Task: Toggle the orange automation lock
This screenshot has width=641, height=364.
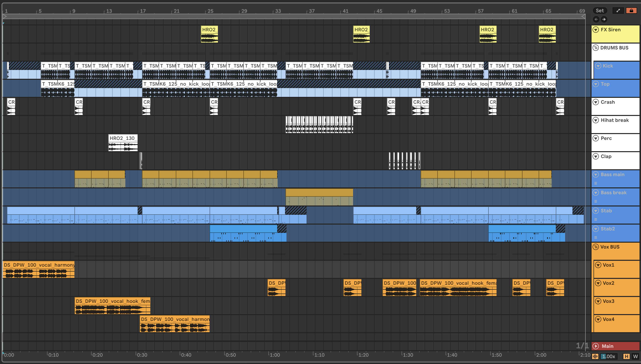Action: 631,11
